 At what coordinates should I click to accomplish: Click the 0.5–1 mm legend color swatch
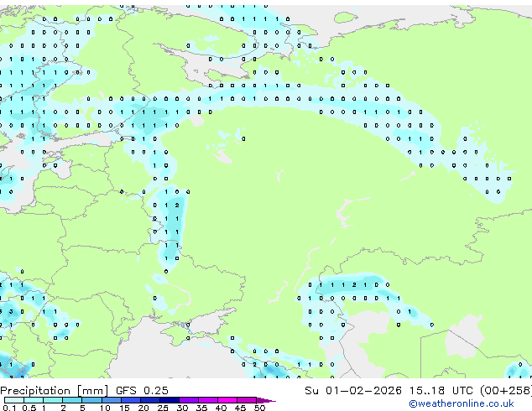[x=34, y=400]
